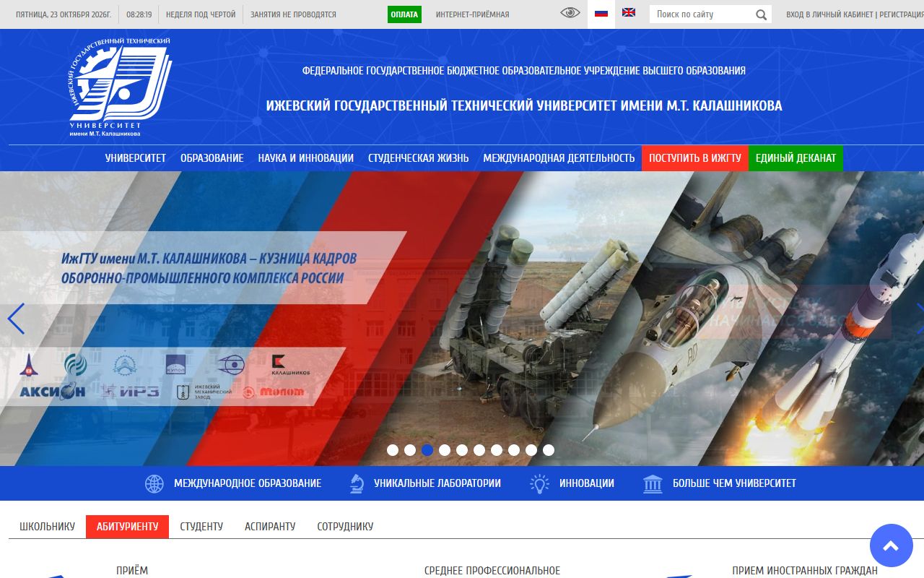Open the accessibility eye icon for visually impaired
This screenshot has height=578, width=924.
point(570,13)
